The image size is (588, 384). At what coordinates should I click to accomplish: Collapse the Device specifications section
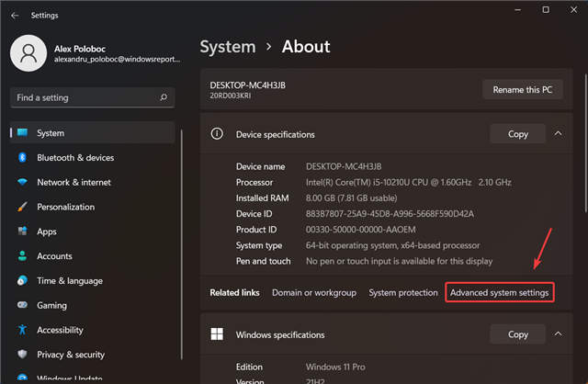pyautogui.click(x=558, y=134)
